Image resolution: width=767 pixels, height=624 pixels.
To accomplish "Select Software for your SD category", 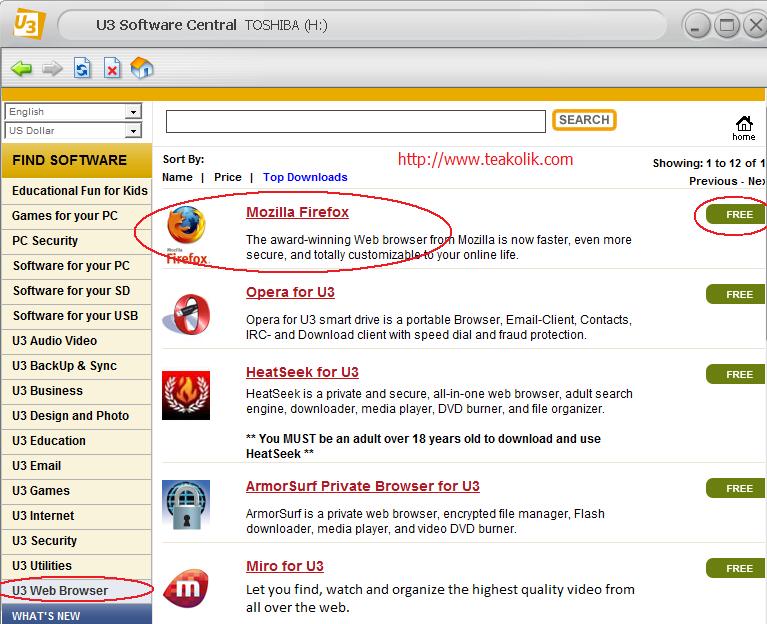I will pyautogui.click(x=77, y=291).
